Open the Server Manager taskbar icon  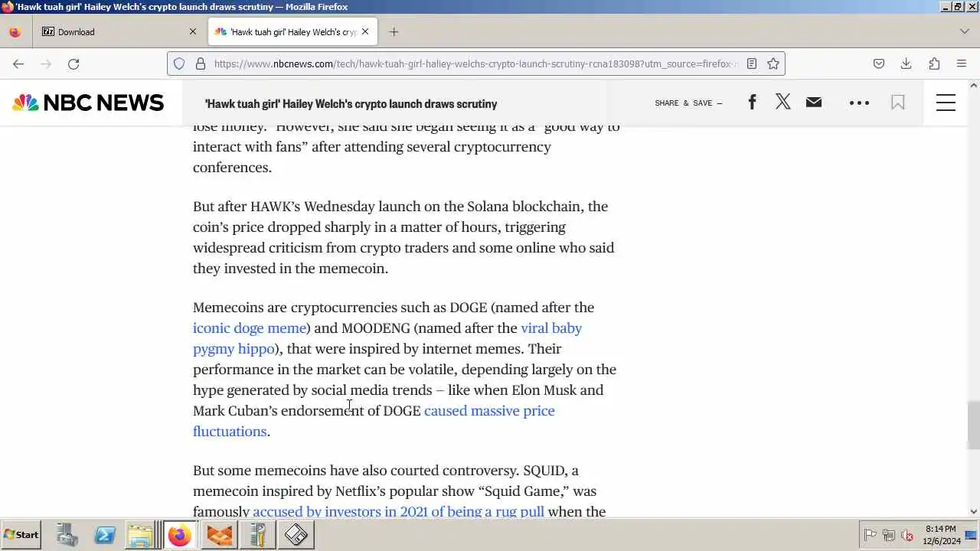[x=67, y=535]
